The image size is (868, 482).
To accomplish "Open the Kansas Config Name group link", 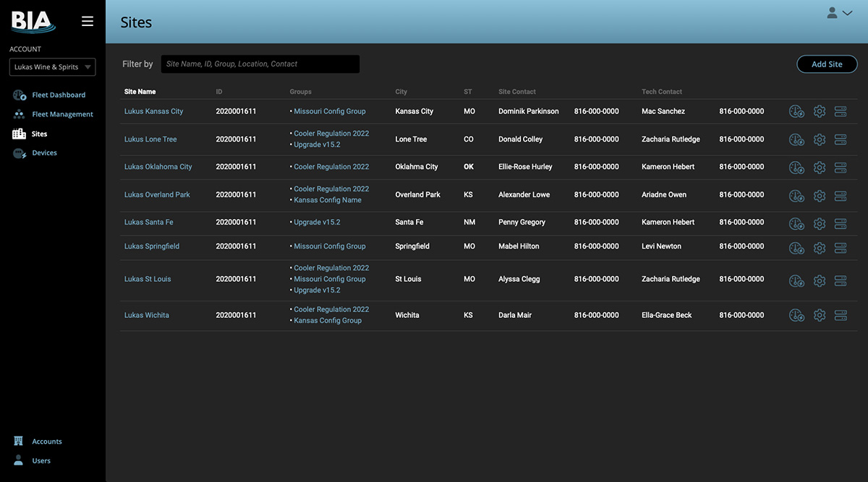I will click(328, 200).
